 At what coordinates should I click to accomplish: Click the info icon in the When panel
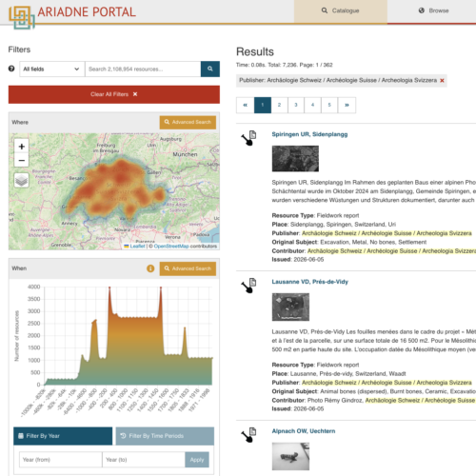click(x=150, y=268)
